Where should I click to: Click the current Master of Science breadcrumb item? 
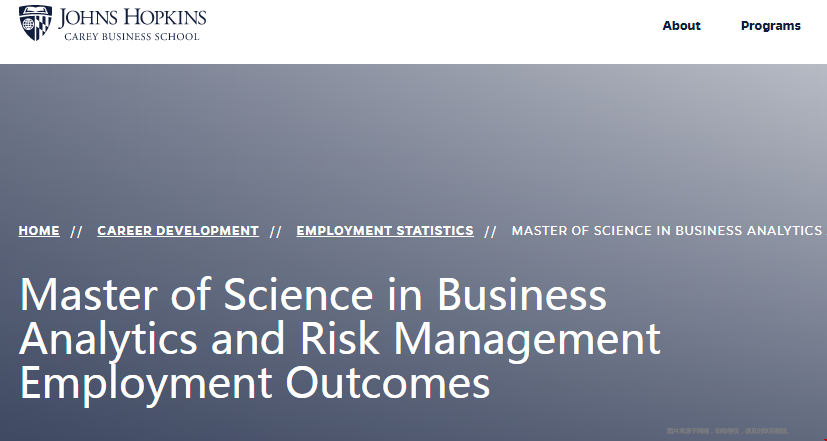pyautogui.click(x=669, y=231)
